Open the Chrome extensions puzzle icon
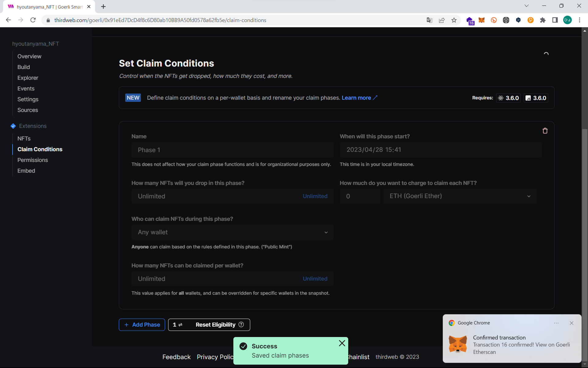Screen dimensions: 588x368 point(543,20)
